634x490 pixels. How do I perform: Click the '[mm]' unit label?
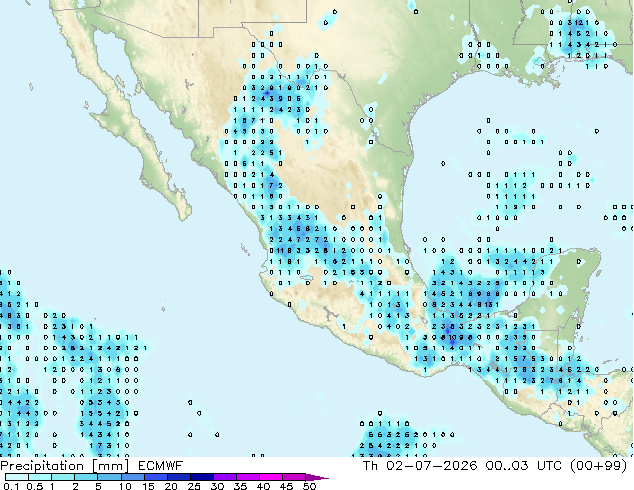(110, 466)
